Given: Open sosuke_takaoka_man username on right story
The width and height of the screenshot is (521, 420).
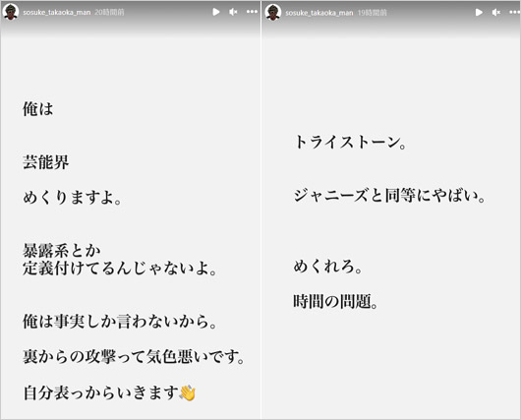Looking at the screenshot, I should coord(318,13).
